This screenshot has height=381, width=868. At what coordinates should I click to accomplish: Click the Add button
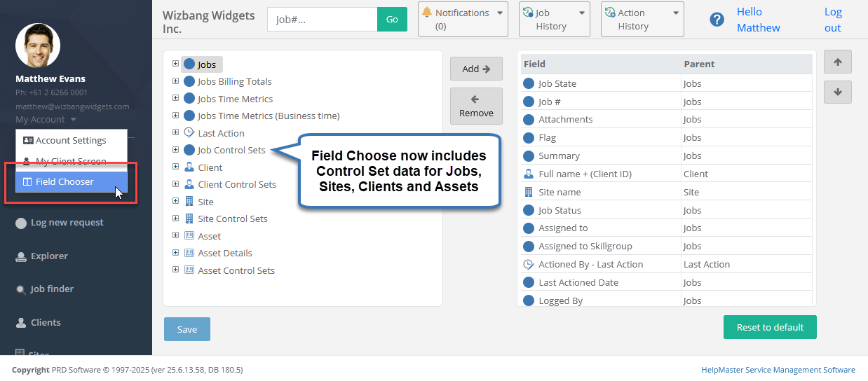click(476, 69)
